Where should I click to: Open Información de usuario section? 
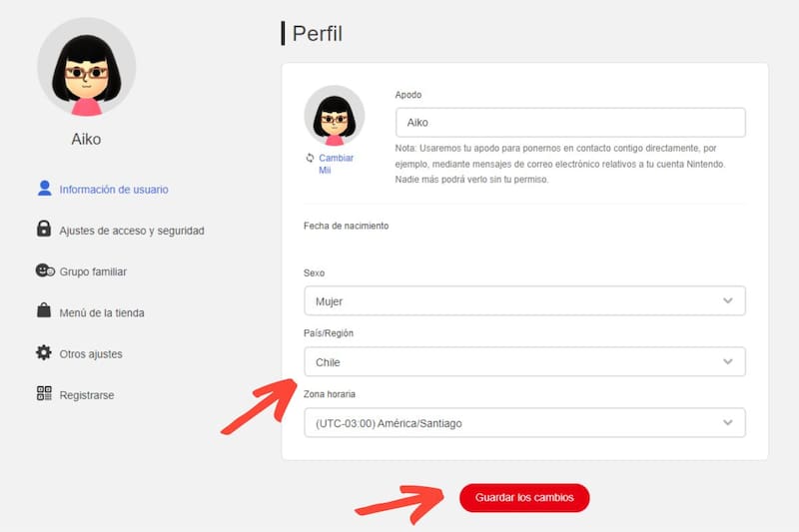pyautogui.click(x=113, y=189)
